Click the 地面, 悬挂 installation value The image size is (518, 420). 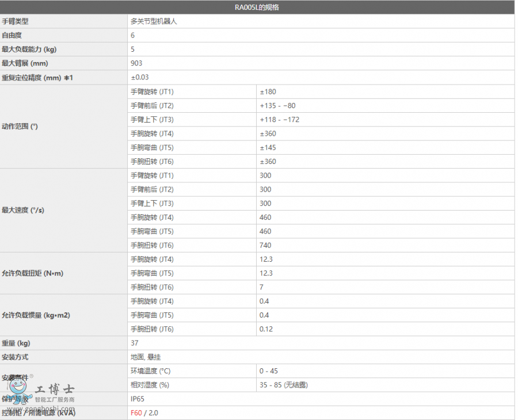coord(146,357)
